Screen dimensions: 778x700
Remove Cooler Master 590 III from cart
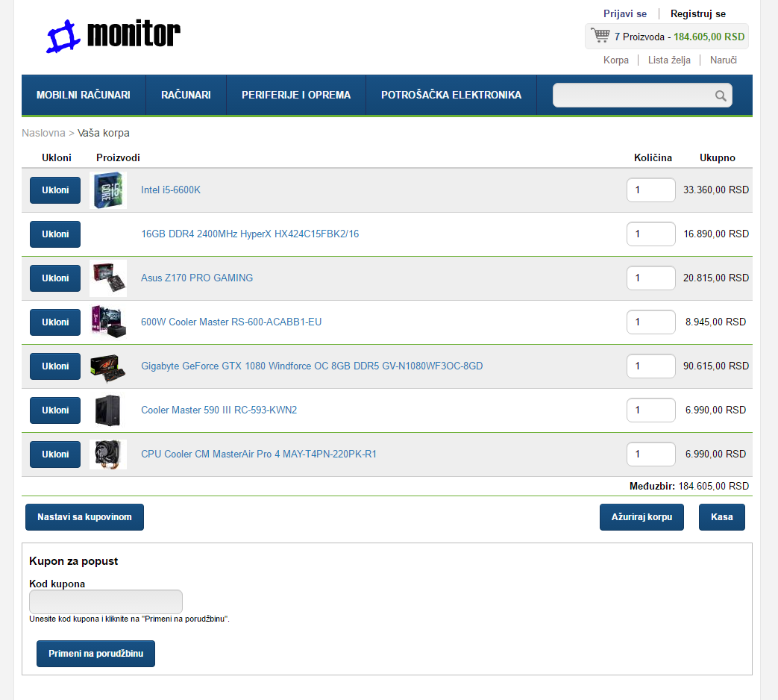tap(55, 410)
